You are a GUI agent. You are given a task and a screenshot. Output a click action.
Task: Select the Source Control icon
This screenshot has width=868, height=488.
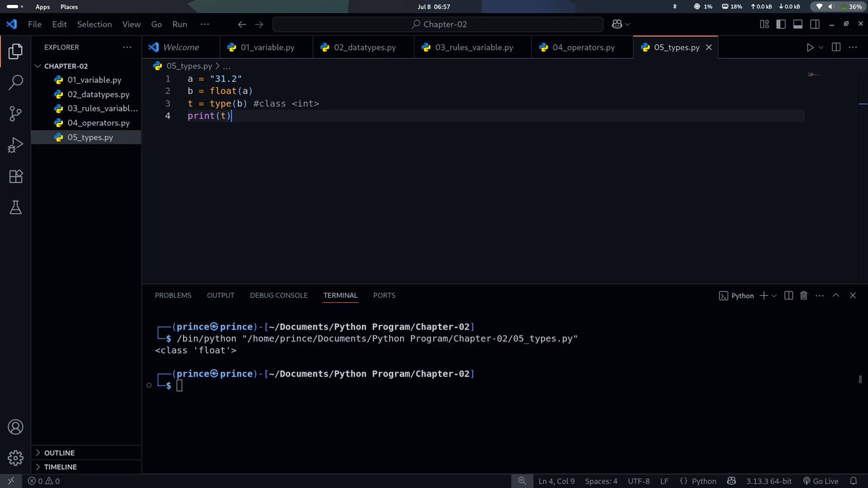[16, 114]
